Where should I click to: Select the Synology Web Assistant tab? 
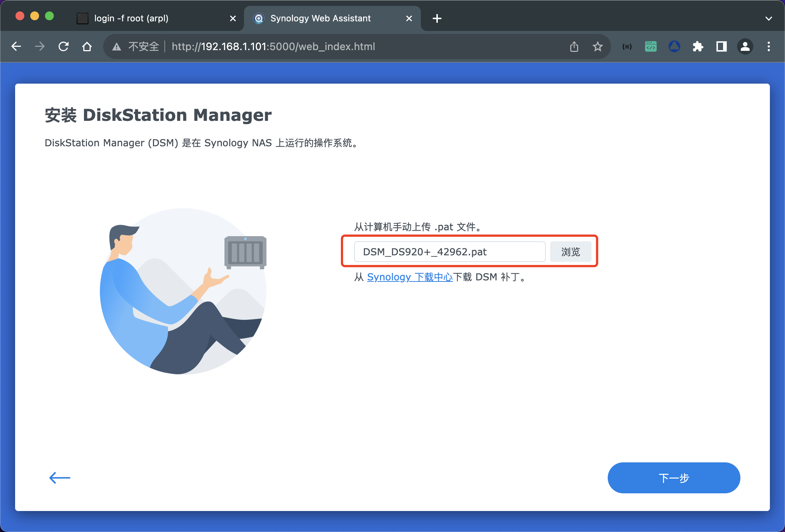coord(332,18)
